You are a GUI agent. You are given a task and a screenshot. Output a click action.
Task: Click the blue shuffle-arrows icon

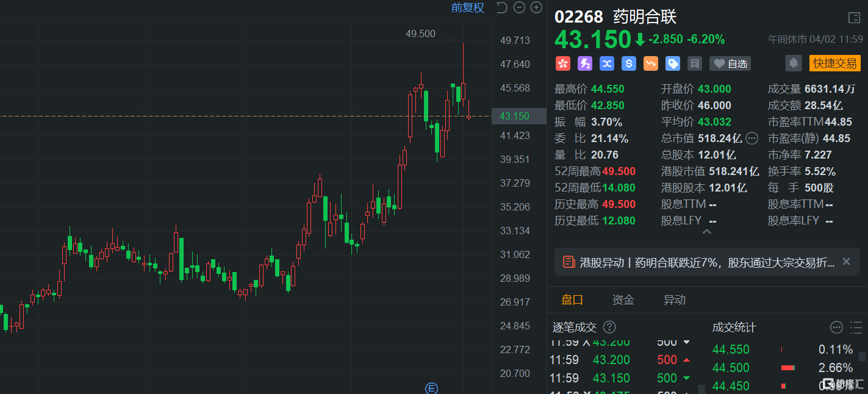[x=606, y=63]
